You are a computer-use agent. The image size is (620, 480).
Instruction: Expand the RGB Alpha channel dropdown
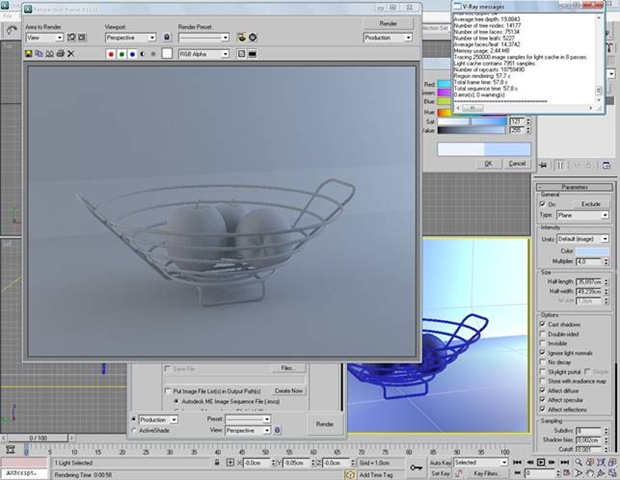pyautogui.click(x=205, y=52)
